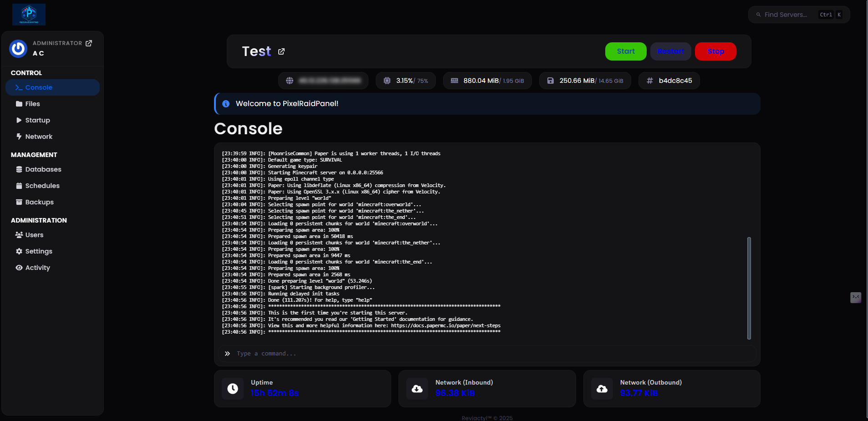This screenshot has width=868, height=421.
Task: Open the docs.papermc.io next-steps link
Action: click(445, 325)
